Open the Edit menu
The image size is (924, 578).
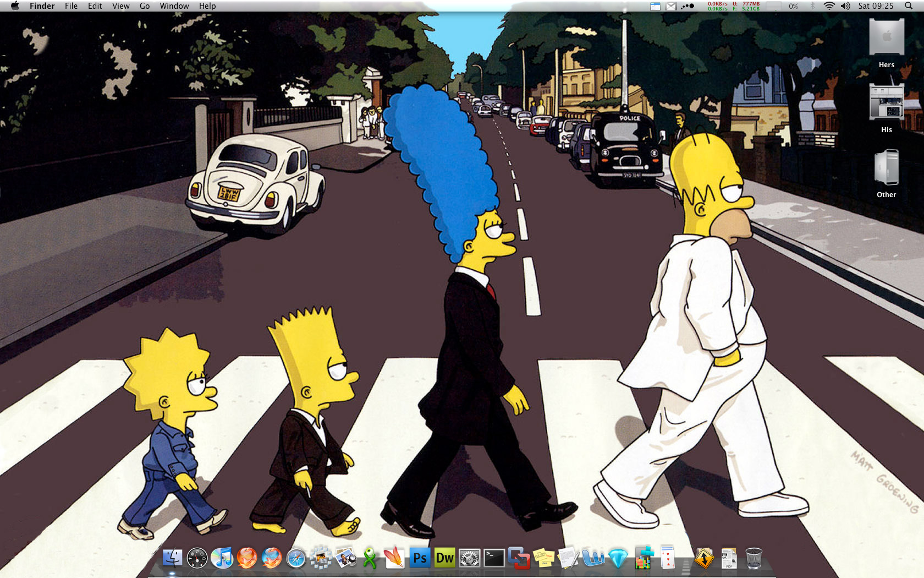point(95,6)
